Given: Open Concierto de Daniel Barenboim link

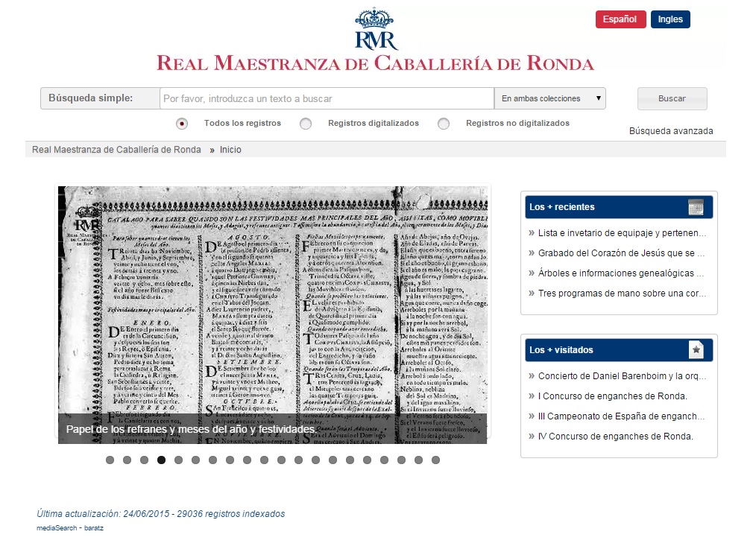Looking at the screenshot, I should click(x=620, y=376).
